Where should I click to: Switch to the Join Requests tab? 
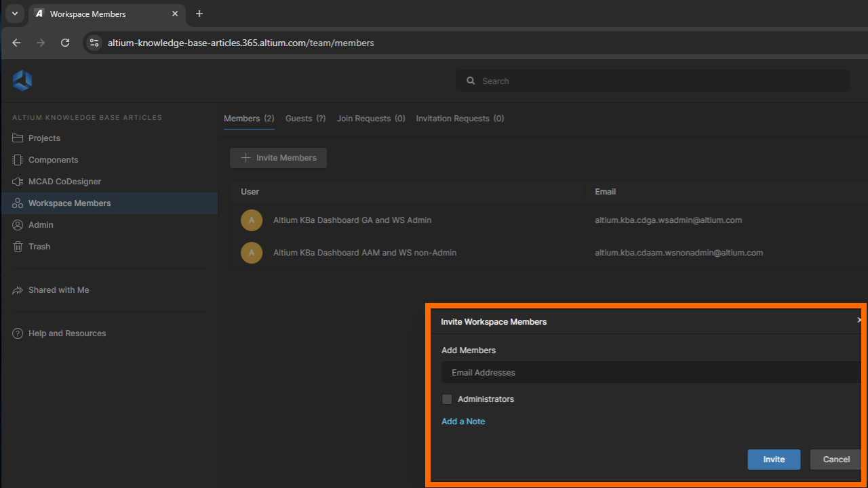[371, 119]
